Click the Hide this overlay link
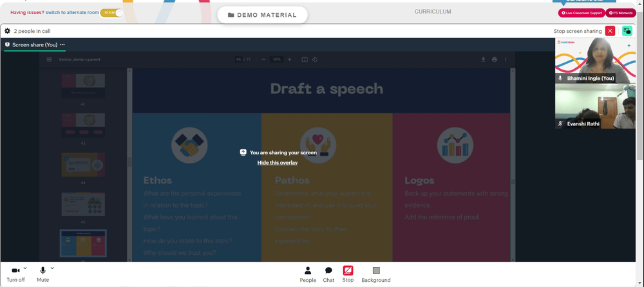Image resolution: width=644 pixels, height=287 pixels. (278, 163)
